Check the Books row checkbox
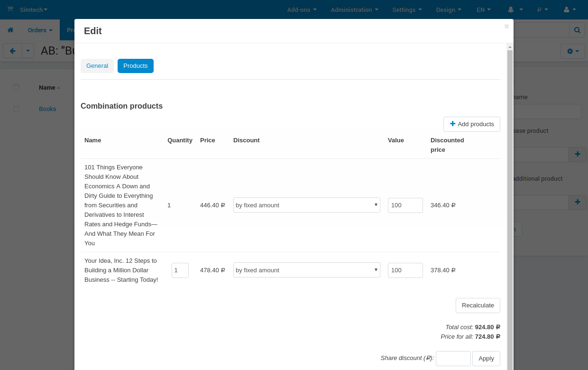Screen dimensions: 588x370 [17, 109]
